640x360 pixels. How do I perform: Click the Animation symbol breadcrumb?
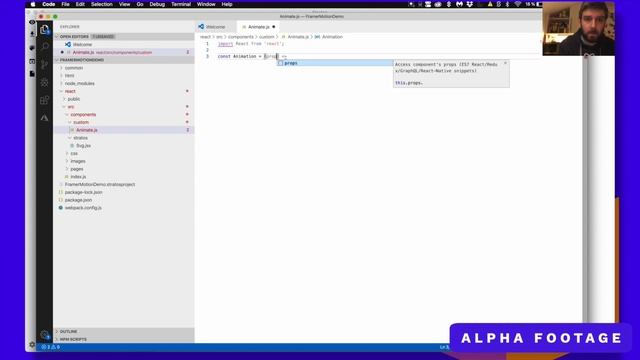[329, 37]
